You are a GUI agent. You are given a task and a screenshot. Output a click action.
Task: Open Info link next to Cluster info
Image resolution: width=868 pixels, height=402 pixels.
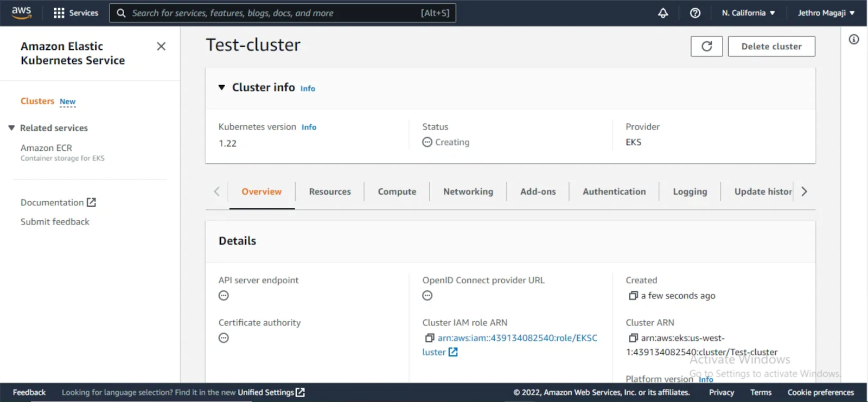308,88
